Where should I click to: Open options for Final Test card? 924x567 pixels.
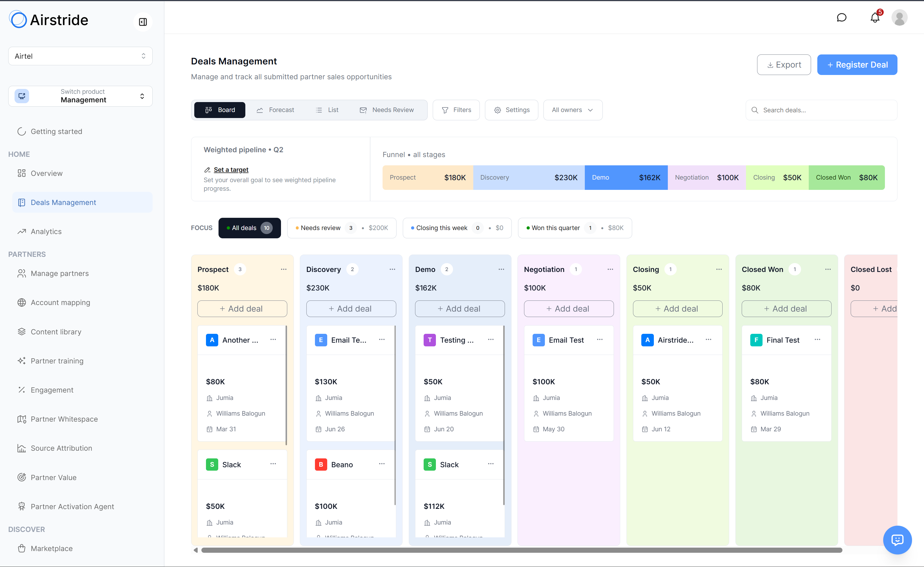(818, 340)
